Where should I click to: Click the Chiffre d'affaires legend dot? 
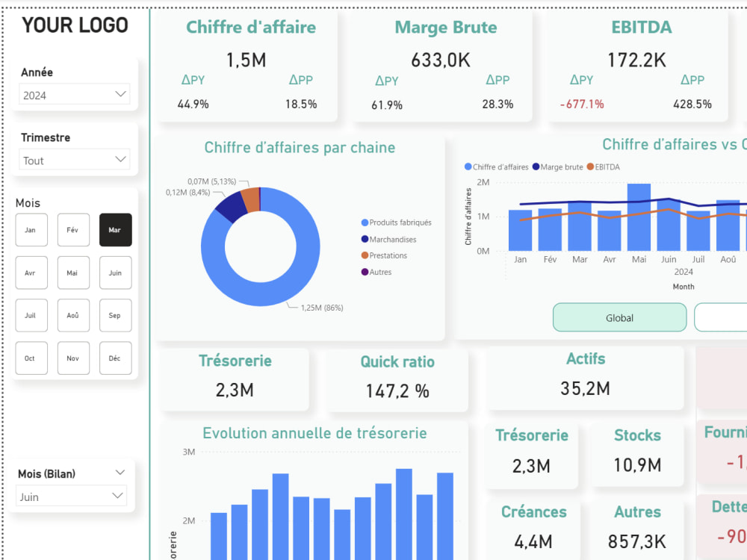(467, 167)
